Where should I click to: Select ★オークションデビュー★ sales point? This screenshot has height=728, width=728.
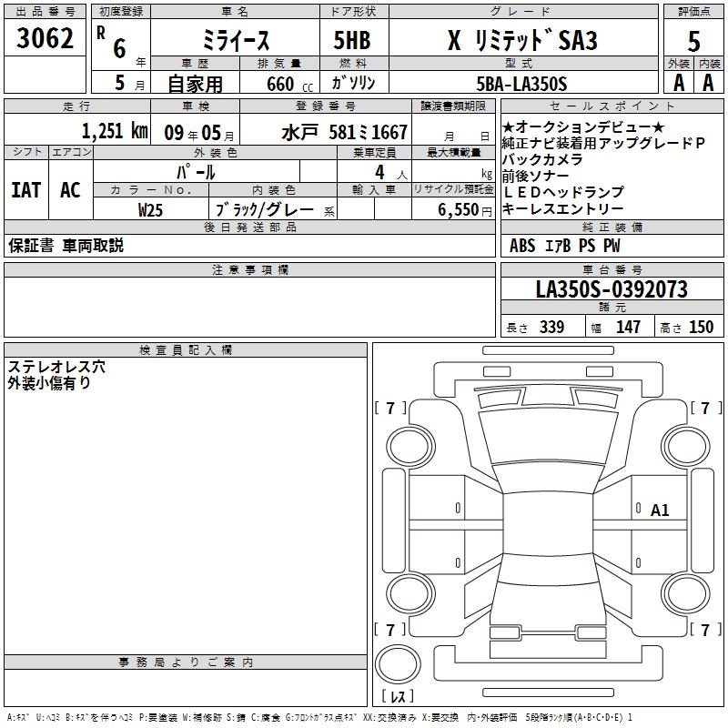click(583, 126)
